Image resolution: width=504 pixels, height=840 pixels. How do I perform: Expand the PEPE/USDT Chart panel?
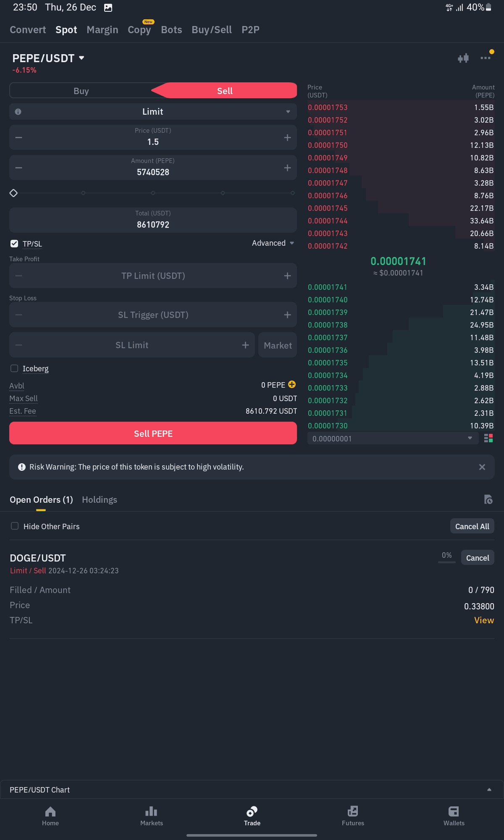click(x=252, y=790)
